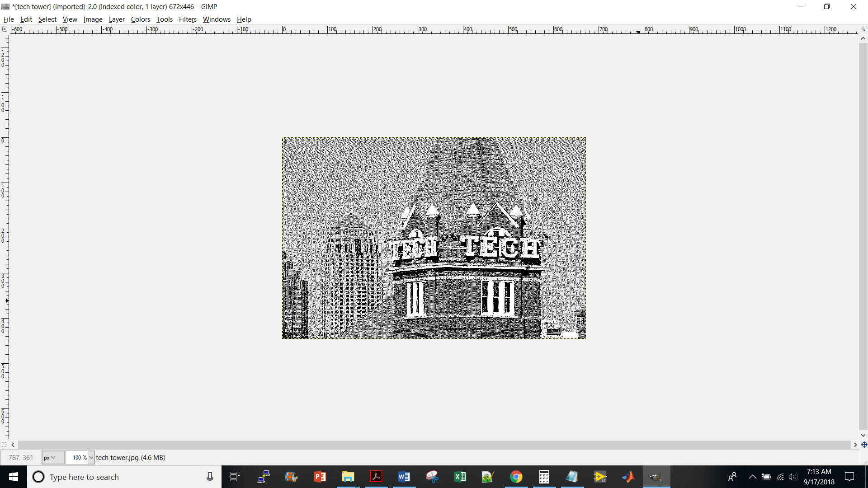Open Adobe Acrobat from the taskbar
Image resolution: width=868 pixels, height=488 pixels.
376,477
